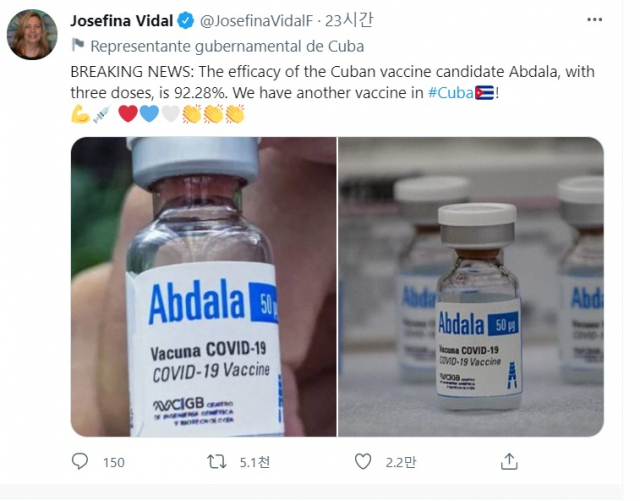View the 150 replies count
Viewport: 640px width, 501px height.
coord(113,462)
